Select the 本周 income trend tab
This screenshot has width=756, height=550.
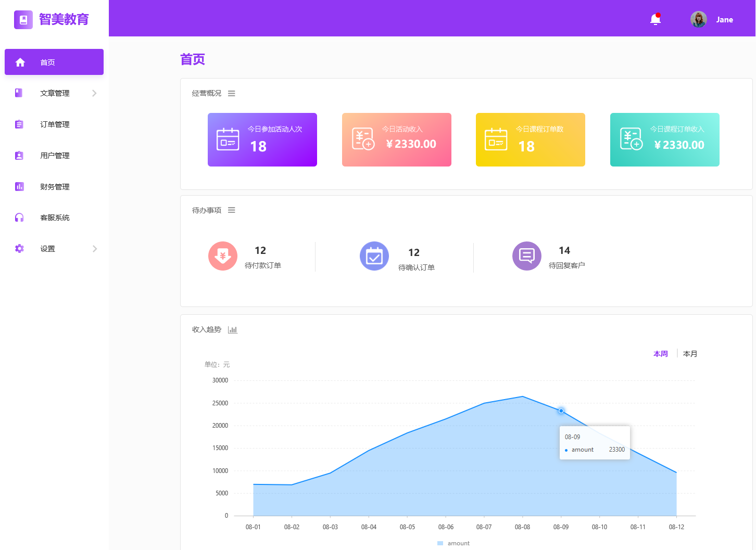click(x=660, y=353)
